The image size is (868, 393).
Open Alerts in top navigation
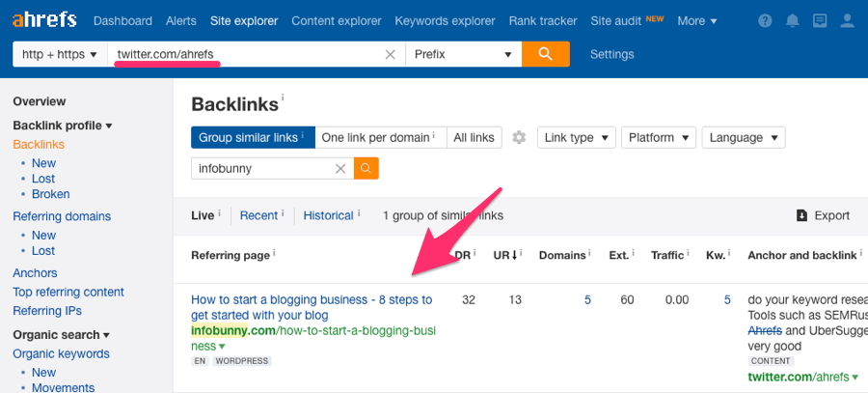[181, 21]
